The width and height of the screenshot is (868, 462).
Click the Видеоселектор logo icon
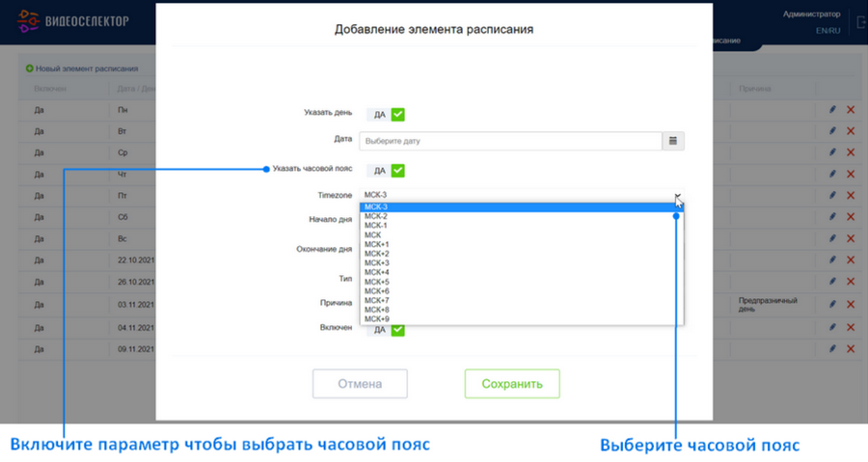28,21
